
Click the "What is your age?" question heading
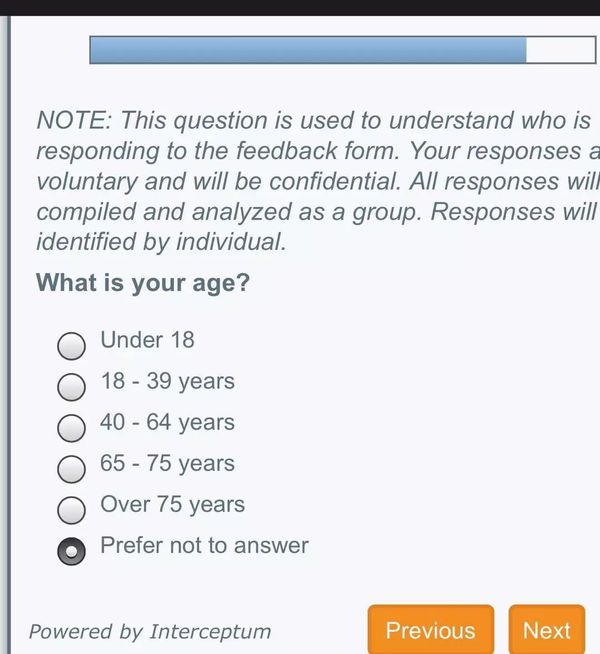(x=143, y=283)
